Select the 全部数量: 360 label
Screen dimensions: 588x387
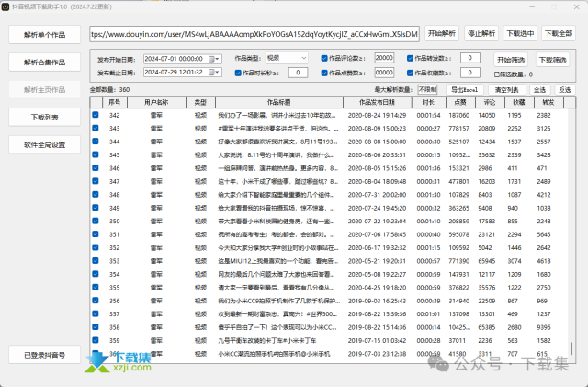(x=110, y=90)
